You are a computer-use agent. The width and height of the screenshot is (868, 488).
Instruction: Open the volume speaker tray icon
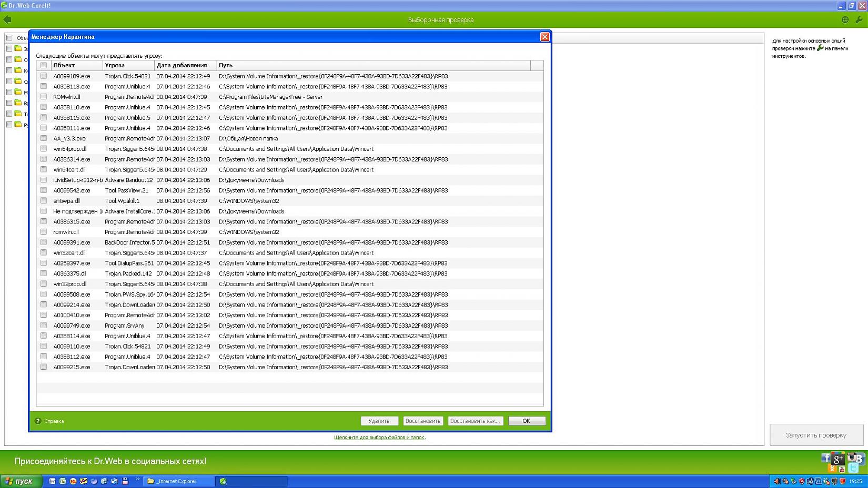pos(777,481)
